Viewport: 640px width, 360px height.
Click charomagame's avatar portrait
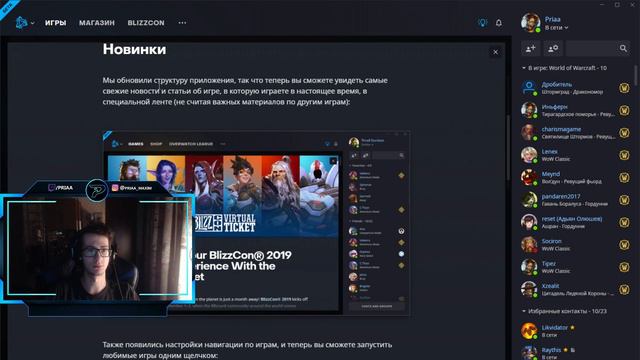tap(529, 132)
